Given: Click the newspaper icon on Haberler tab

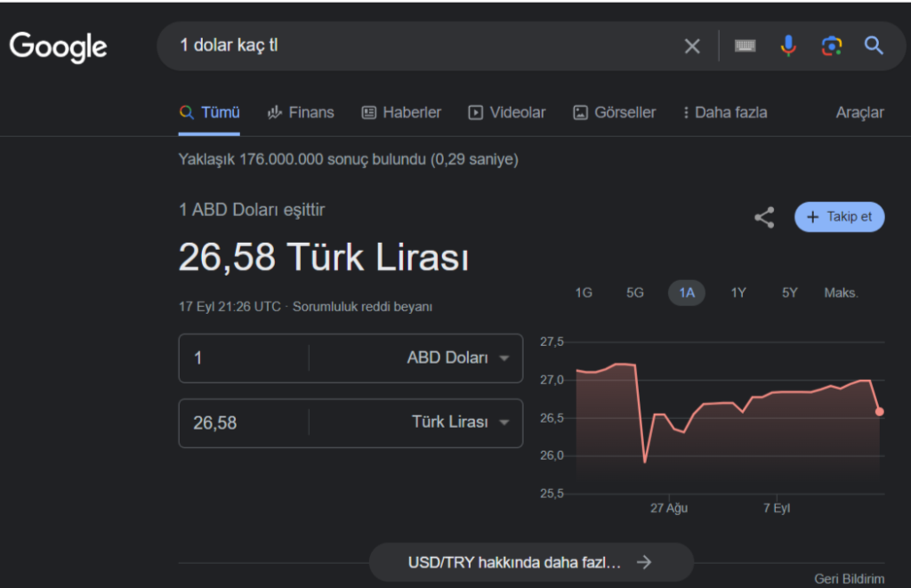Looking at the screenshot, I should [x=369, y=113].
